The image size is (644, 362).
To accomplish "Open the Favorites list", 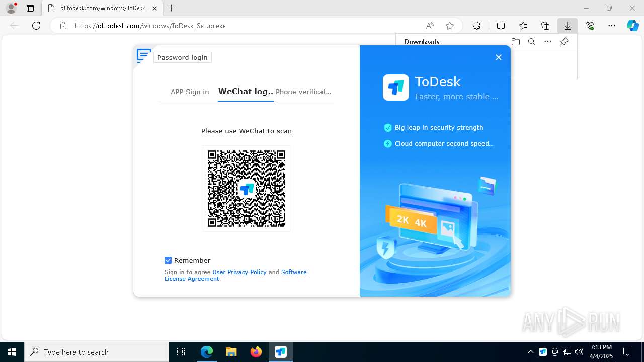I will tap(523, 26).
